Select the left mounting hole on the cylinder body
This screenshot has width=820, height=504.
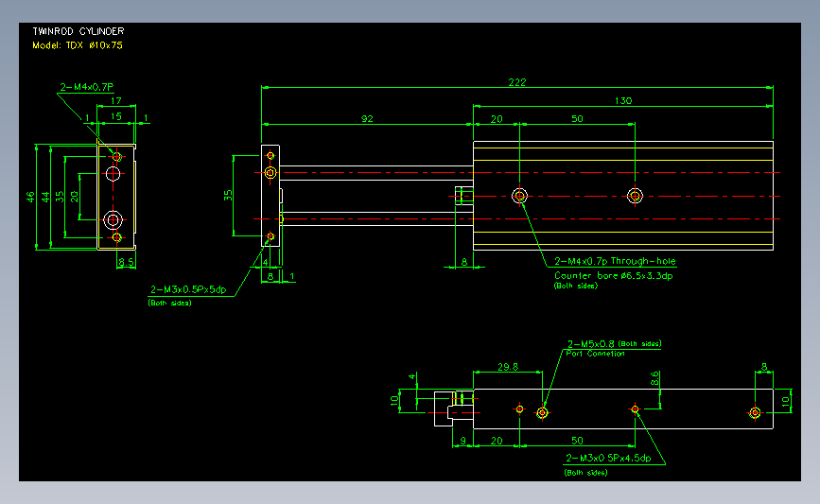tap(519, 196)
